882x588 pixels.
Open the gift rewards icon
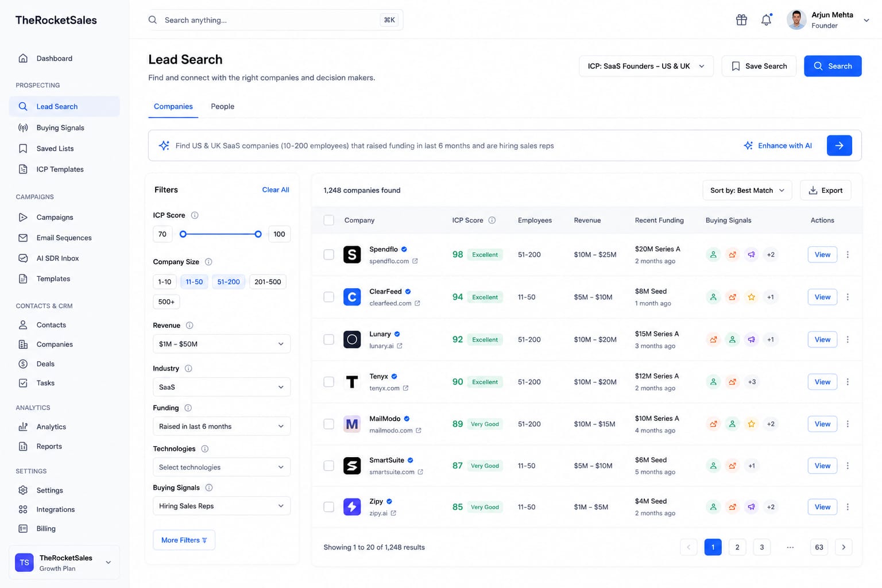click(741, 20)
